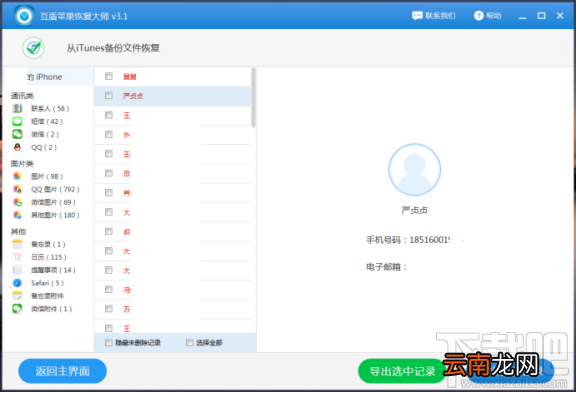Enable the 选择全部 select all checkbox
This screenshot has width=576, height=393.
190,343
